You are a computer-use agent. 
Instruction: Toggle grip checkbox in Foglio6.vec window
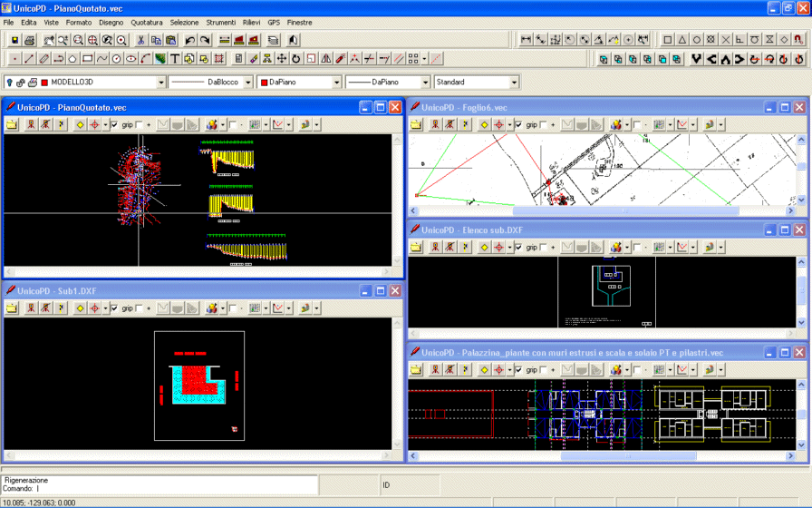518,124
